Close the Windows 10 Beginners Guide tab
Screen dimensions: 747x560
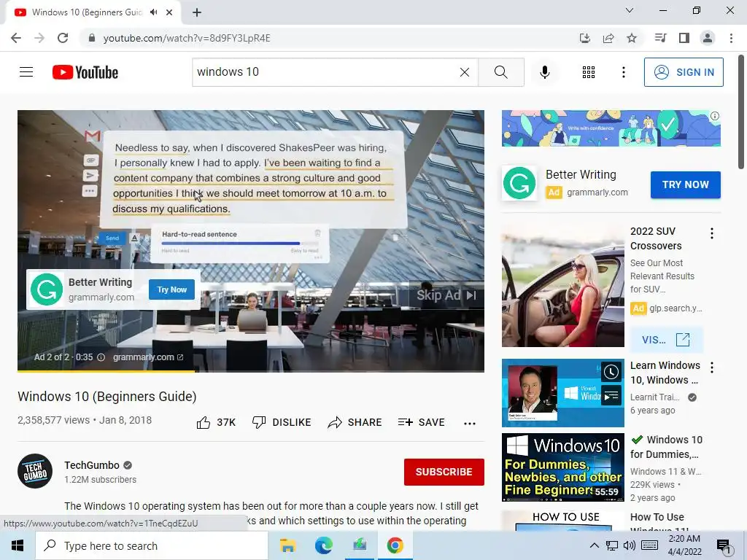[169, 12]
